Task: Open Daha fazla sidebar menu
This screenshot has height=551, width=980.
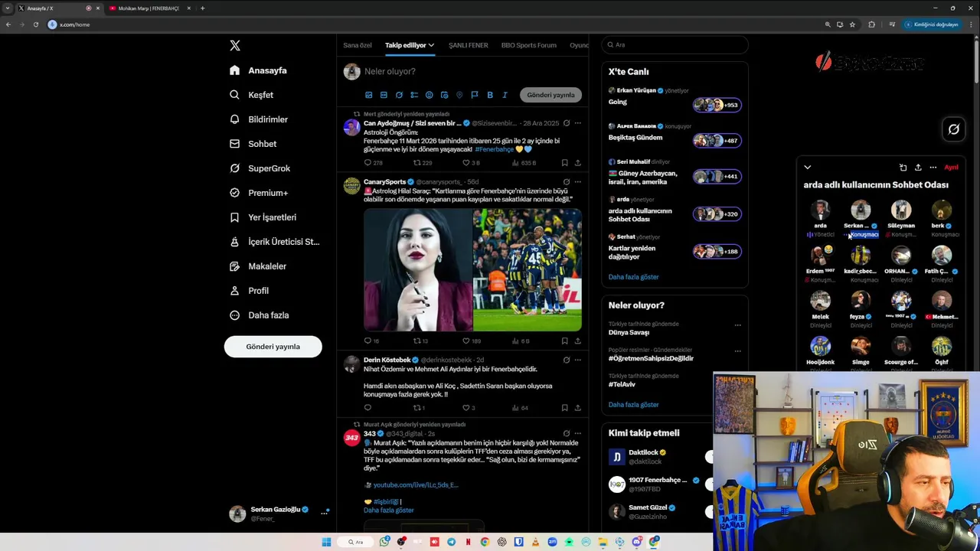Action: 260,315
